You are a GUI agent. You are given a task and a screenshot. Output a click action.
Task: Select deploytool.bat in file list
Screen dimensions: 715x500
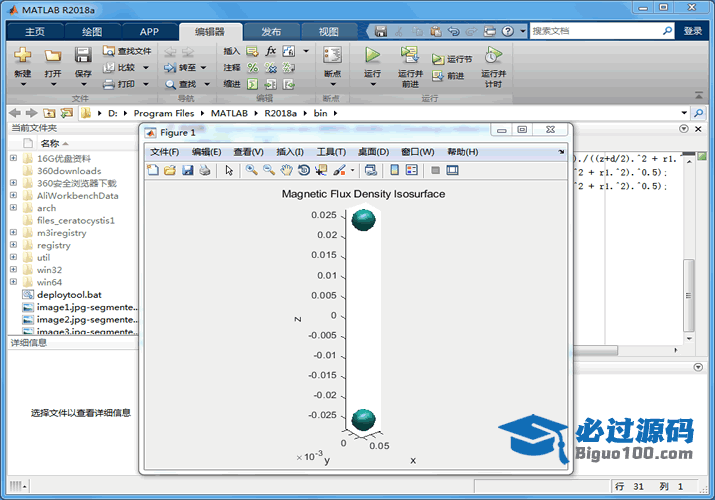(69, 294)
